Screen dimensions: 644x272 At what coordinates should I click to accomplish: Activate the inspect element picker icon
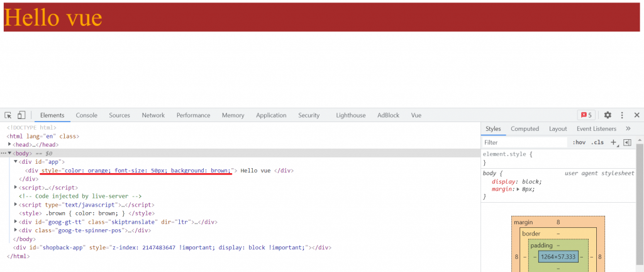coord(8,115)
